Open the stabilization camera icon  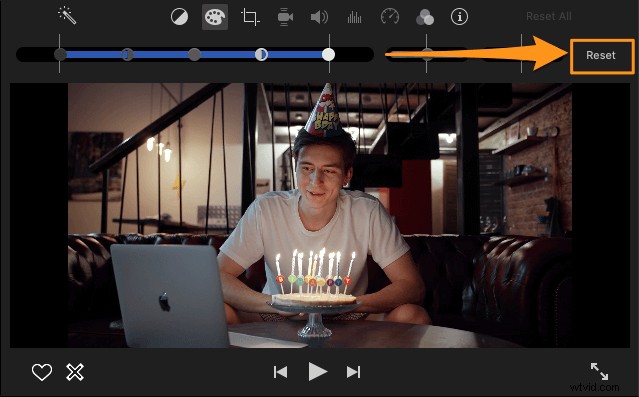(x=285, y=17)
